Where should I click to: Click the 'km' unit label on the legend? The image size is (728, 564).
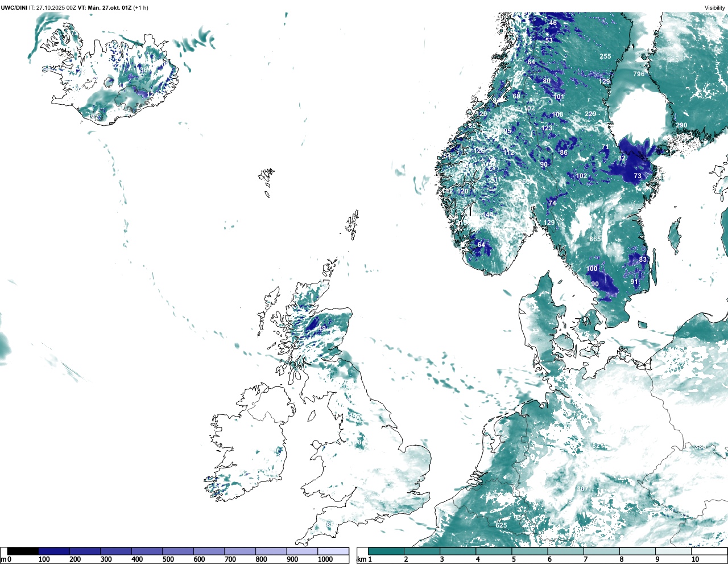[x=361, y=559]
